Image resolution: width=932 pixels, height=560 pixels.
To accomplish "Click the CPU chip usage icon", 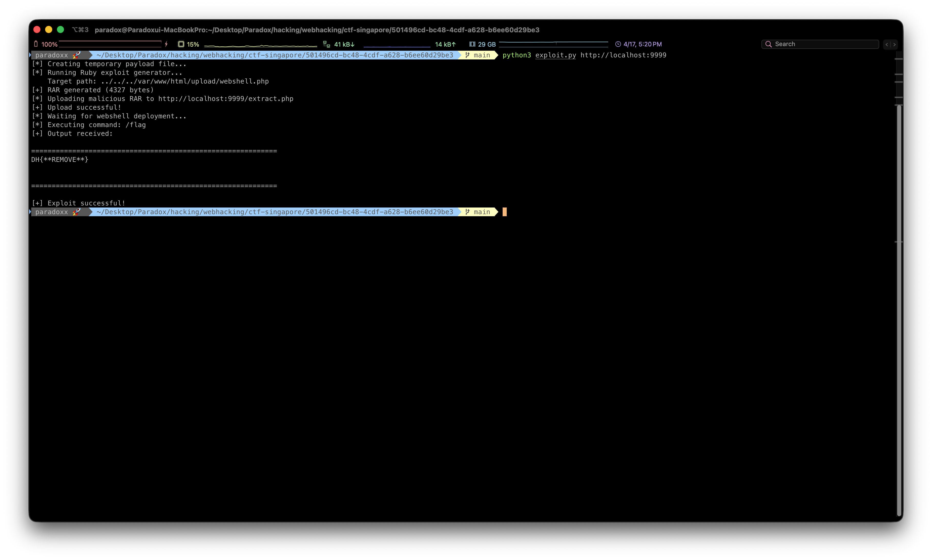I will [181, 44].
